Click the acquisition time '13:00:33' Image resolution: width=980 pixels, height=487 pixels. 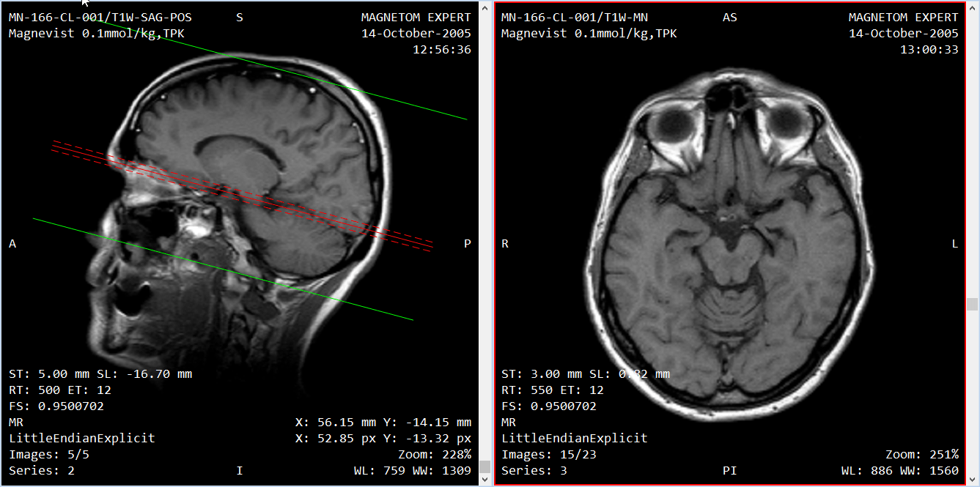929,50
